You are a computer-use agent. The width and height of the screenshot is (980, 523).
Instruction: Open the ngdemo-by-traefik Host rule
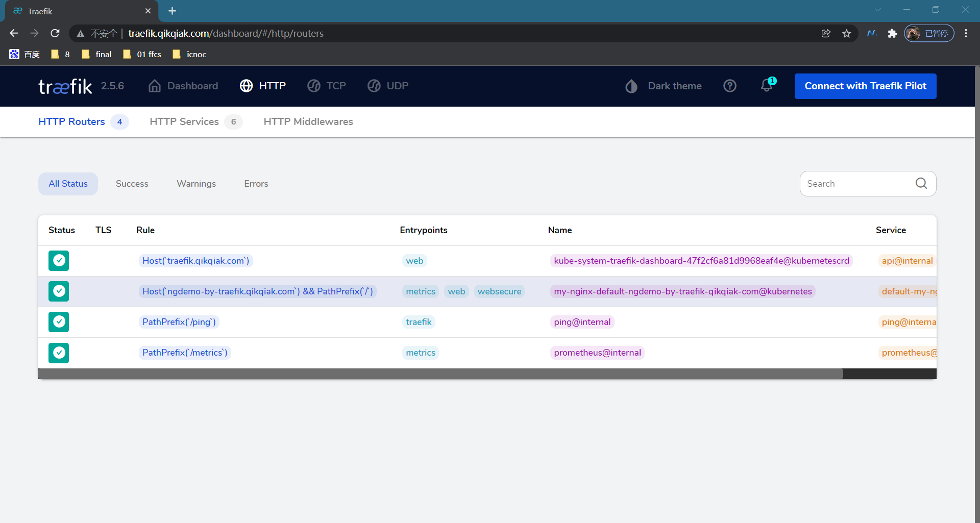click(257, 291)
